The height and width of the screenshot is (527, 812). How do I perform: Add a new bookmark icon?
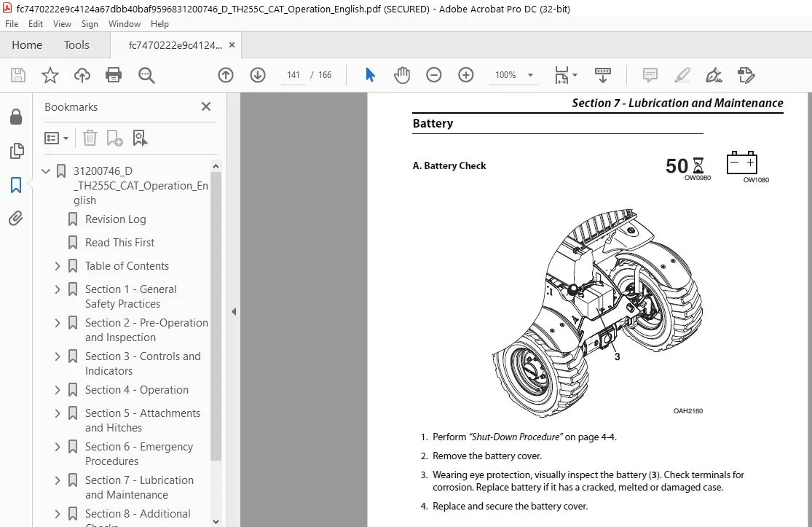tap(114, 138)
